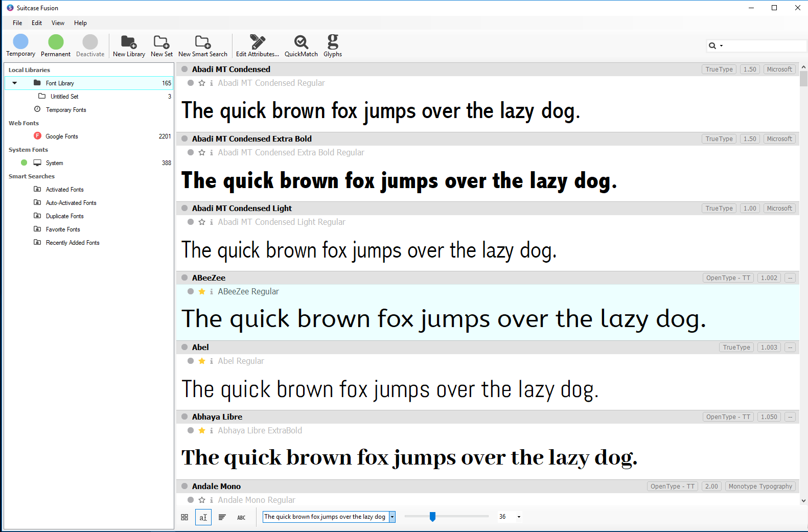Screen dimensions: 808x532
Task: Switch to tile grid preview view
Action: click(184, 517)
